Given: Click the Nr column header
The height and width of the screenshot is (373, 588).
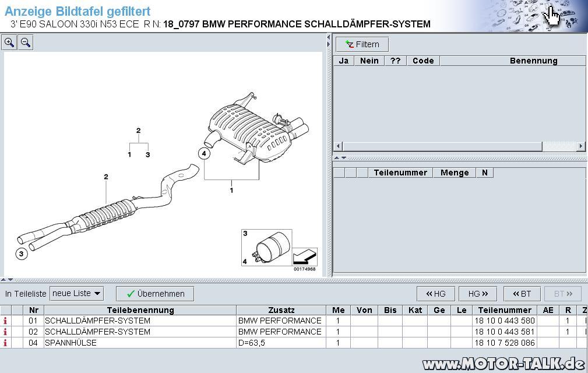Looking at the screenshot, I should (x=34, y=310).
